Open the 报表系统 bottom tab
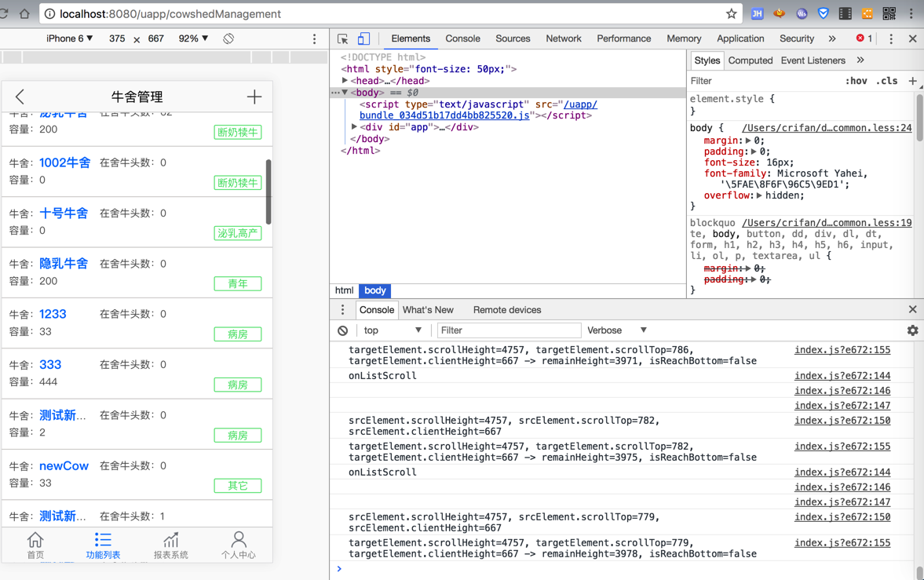Screen dimensions: 924x580 click(170, 545)
